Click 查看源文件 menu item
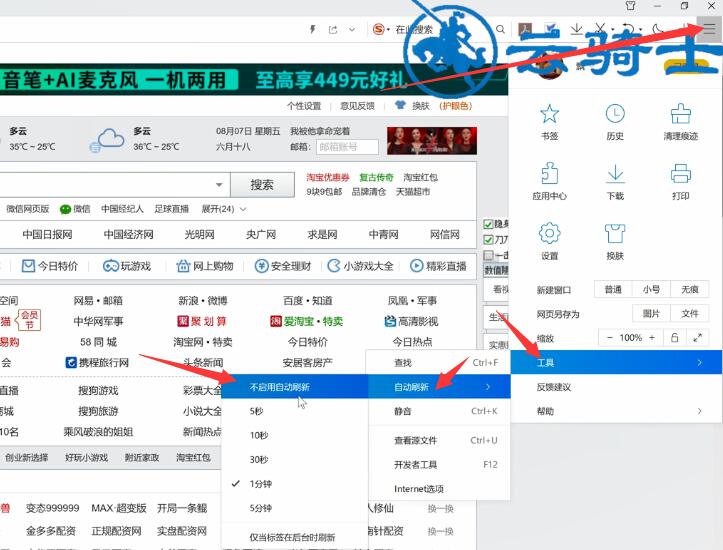This screenshot has height=550, width=723. pyautogui.click(x=439, y=440)
